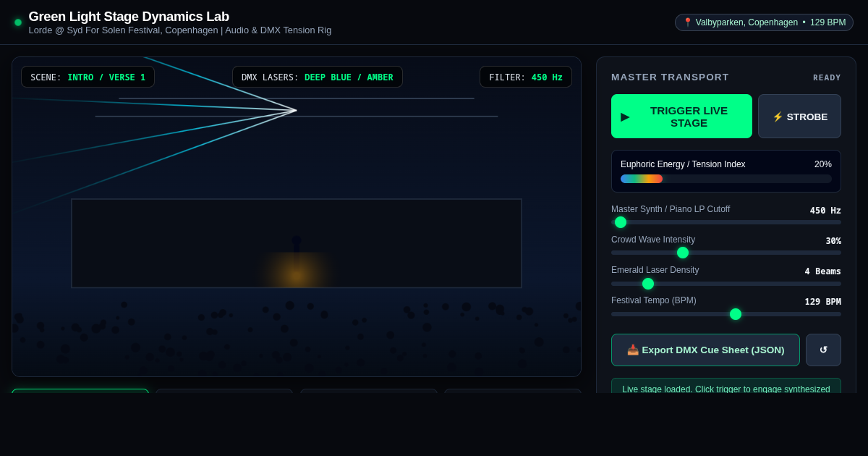Click the Green Light Stage Dynamics Lab title
Screen dimensions: 868x456
129,17
